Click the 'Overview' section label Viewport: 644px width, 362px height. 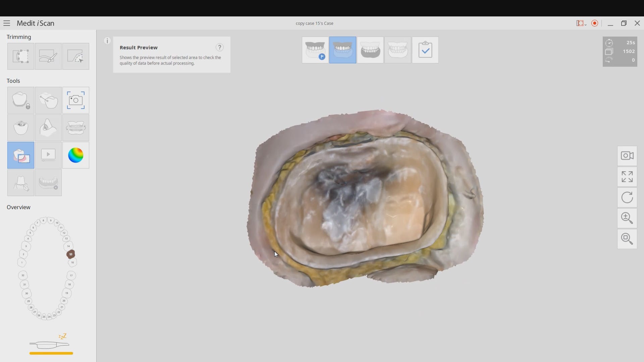pos(18,207)
